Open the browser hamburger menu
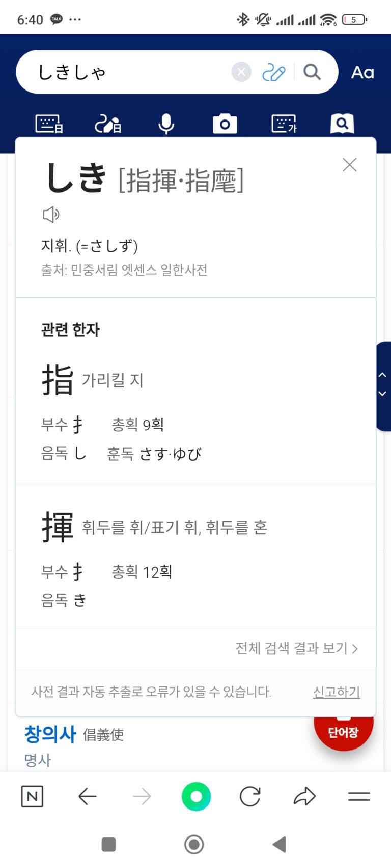Screen dimensions: 391x868 tap(359, 796)
